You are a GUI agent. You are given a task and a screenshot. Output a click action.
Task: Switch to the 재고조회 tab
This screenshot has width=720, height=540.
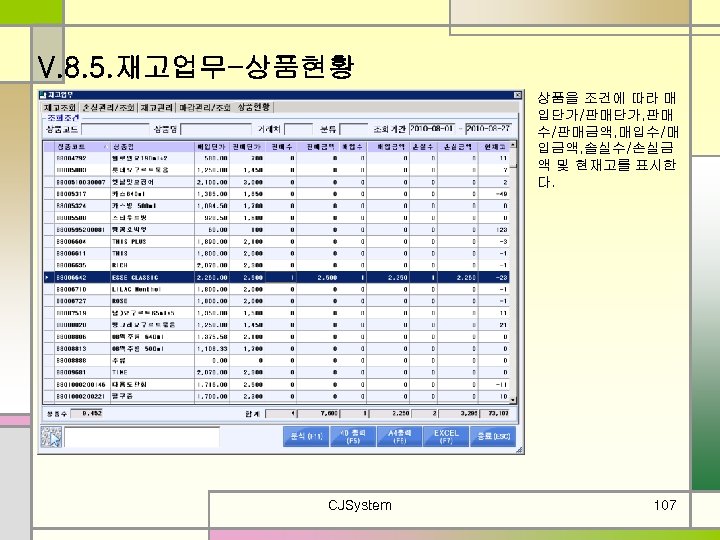tap(60, 107)
